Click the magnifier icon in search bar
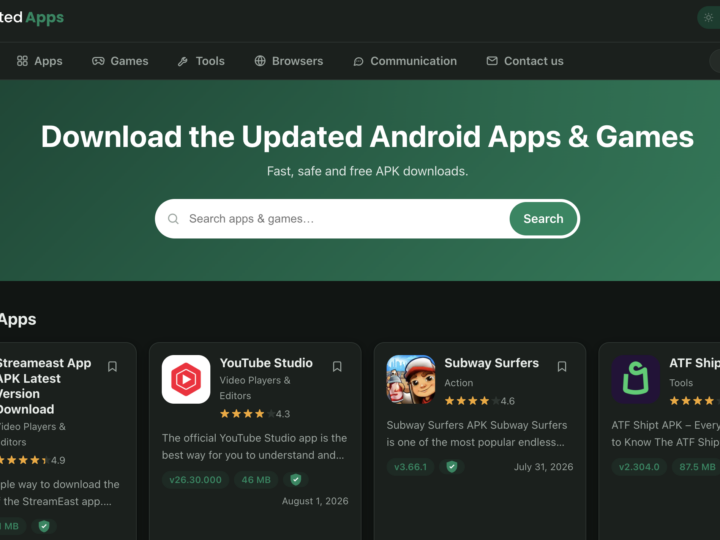 pyautogui.click(x=173, y=219)
